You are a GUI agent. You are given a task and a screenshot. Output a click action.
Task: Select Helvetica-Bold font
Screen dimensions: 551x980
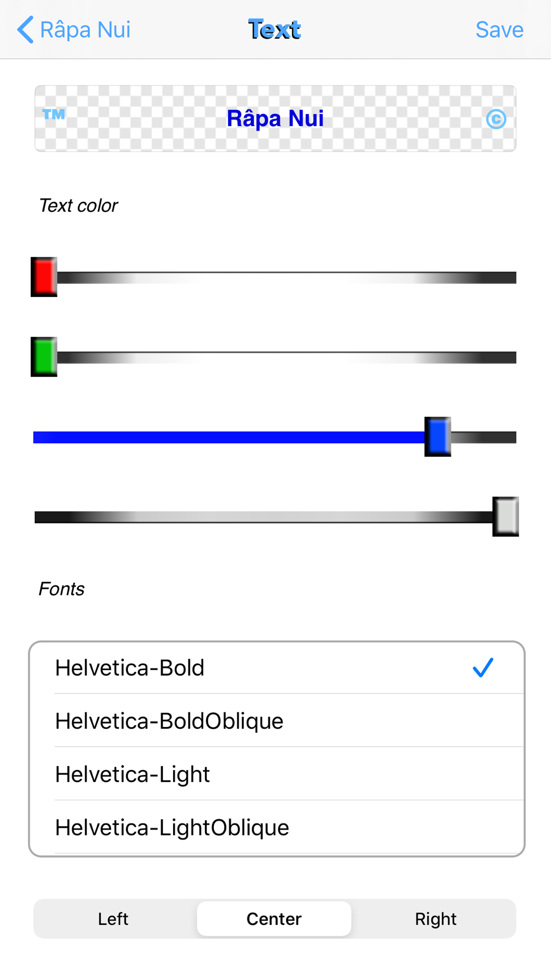[277, 667]
